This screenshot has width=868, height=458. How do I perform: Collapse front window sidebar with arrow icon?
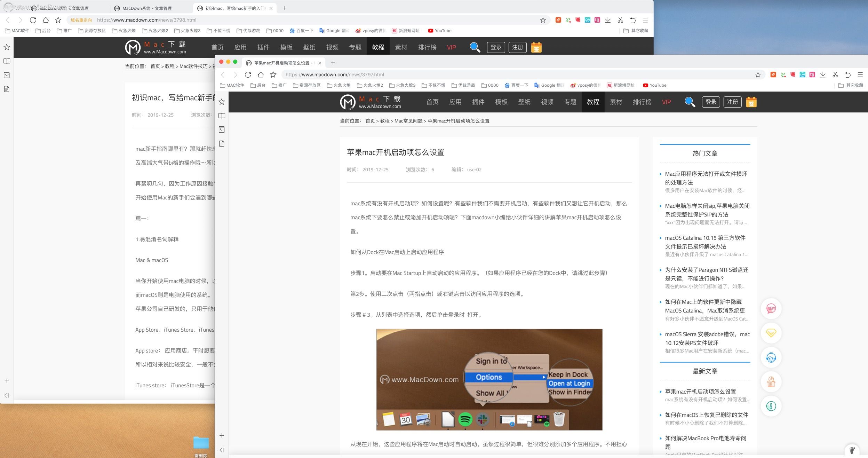(222, 450)
